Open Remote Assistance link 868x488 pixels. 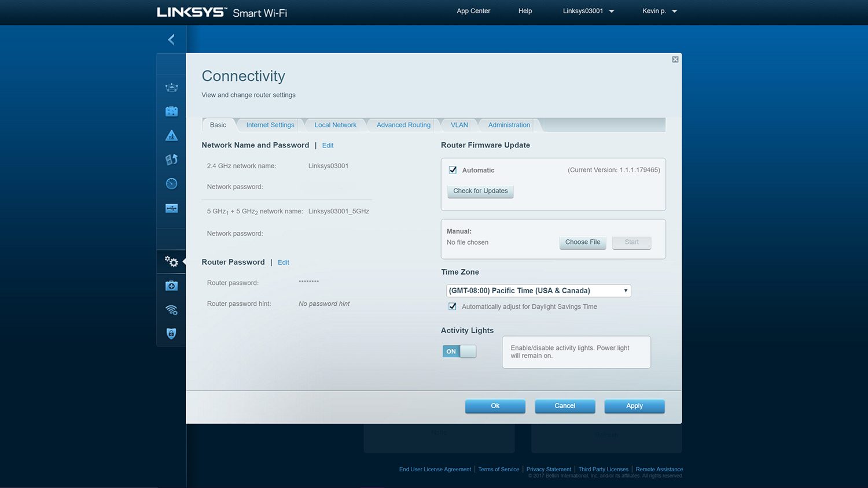click(x=659, y=469)
